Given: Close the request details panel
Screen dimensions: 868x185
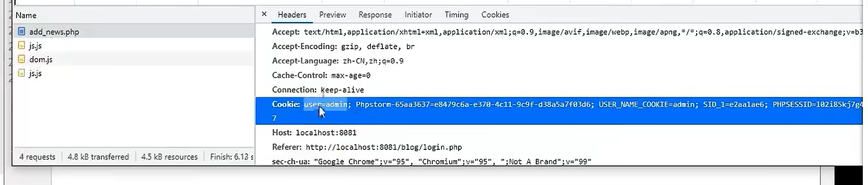Looking at the screenshot, I should pos(264,15).
